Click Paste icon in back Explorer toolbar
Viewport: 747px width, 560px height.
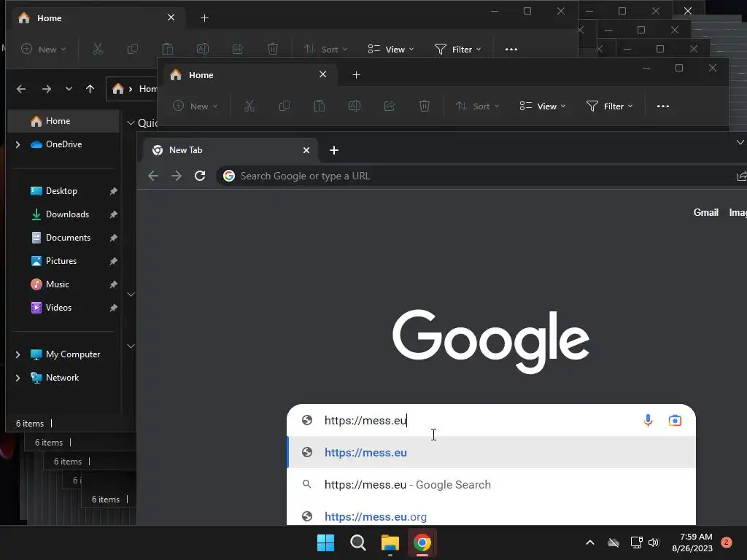pyautogui.click(x=167, y=49)
